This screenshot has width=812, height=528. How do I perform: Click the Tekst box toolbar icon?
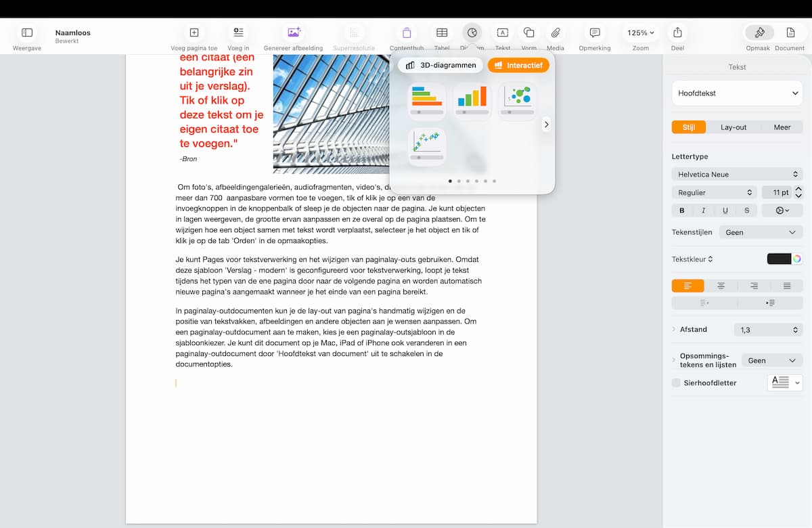point(503,32)
